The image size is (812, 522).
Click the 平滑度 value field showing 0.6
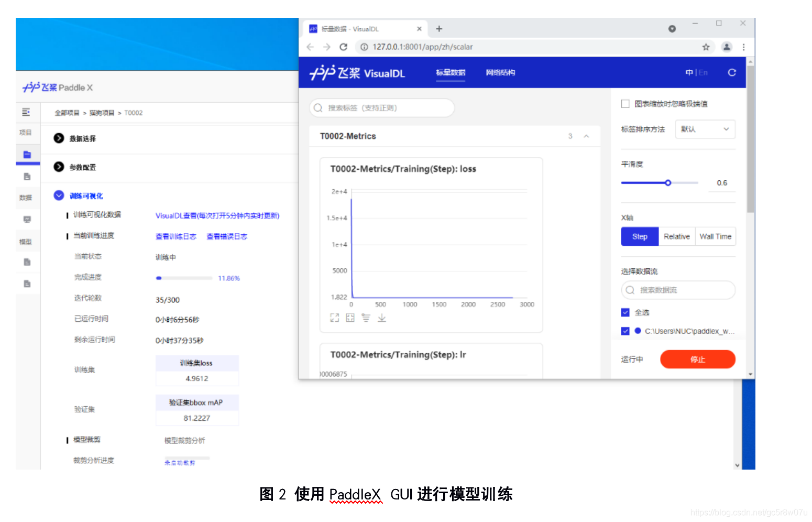click(x=722, y=183)
